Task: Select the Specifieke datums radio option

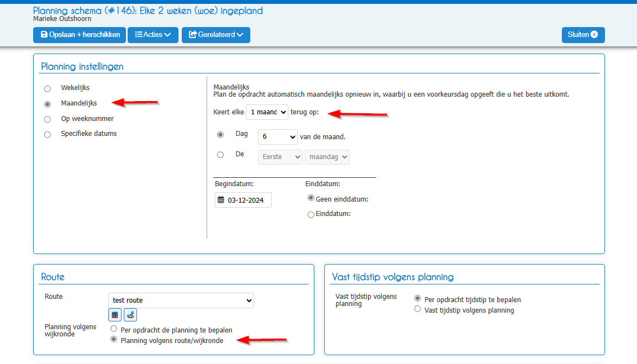Action: click(x=48, y=134)
